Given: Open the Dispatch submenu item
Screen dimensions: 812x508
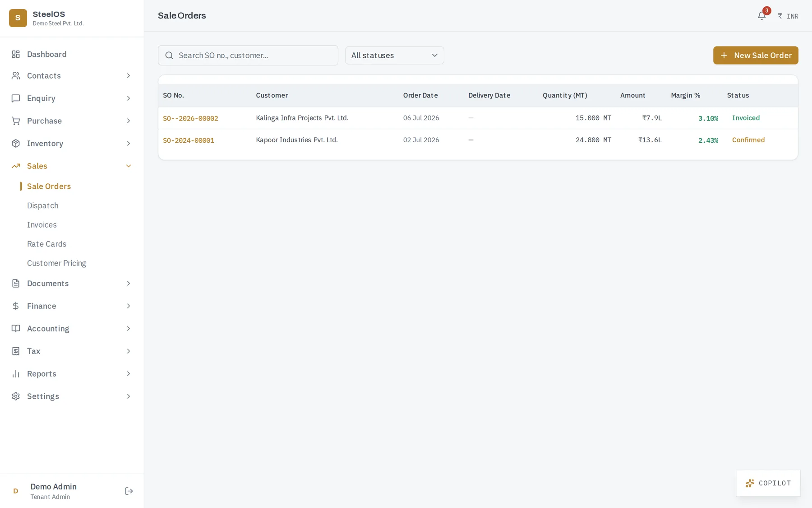Looking at the screenshot, I should click(x=43, y=205).
